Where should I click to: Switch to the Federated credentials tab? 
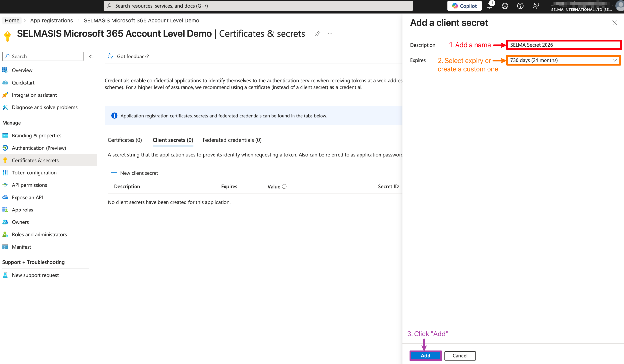(x=232, y=140)
